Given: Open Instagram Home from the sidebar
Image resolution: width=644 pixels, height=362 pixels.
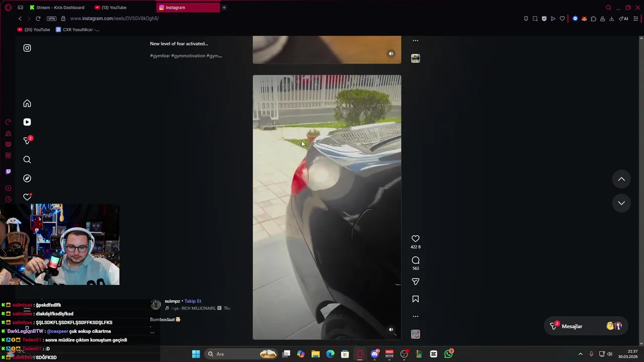Looking at the screenshot, I should coord(27,104).
